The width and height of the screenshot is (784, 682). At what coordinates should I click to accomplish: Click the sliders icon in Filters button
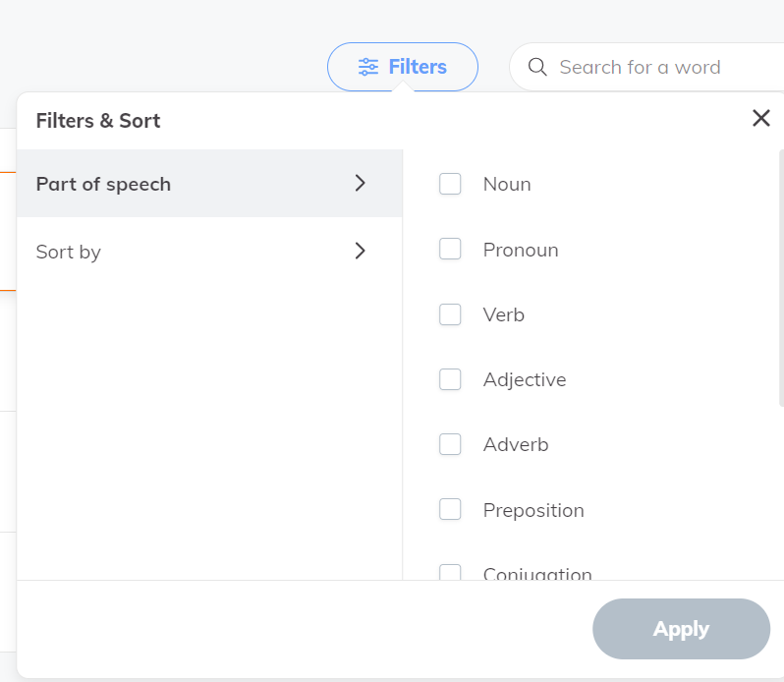(x=368, y=67)
